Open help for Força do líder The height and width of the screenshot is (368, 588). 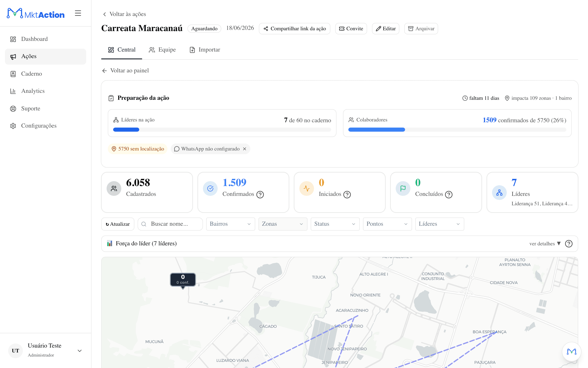point(569,244)
